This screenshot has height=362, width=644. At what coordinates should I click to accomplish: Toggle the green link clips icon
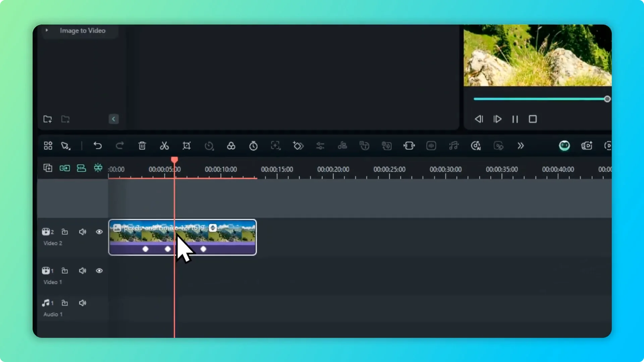click(65, 168)
